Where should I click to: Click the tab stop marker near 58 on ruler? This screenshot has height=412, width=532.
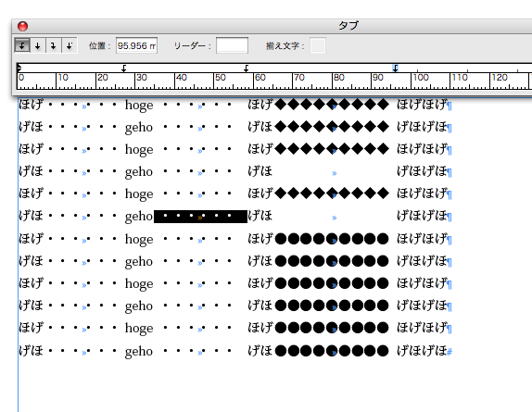coord(246,69)
